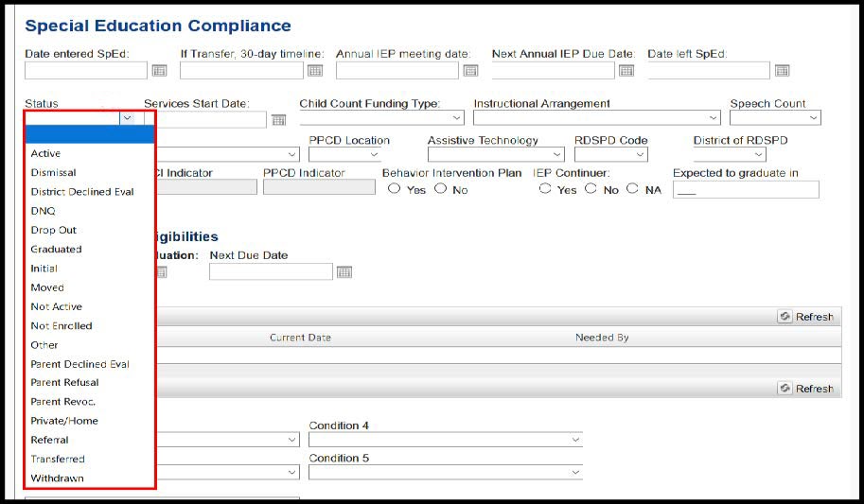Choose Parent Declined Eval status option
Image resolution: width=864 pixels, height=504 pixels.
tap(79, 364)
